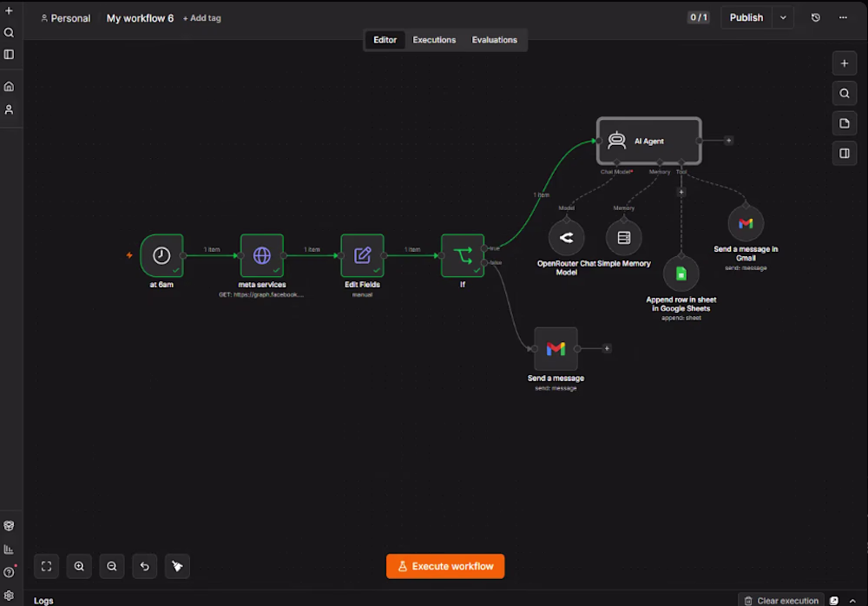
Task: Open the canvas node search magnifier on right
Action: coord(845,94)
